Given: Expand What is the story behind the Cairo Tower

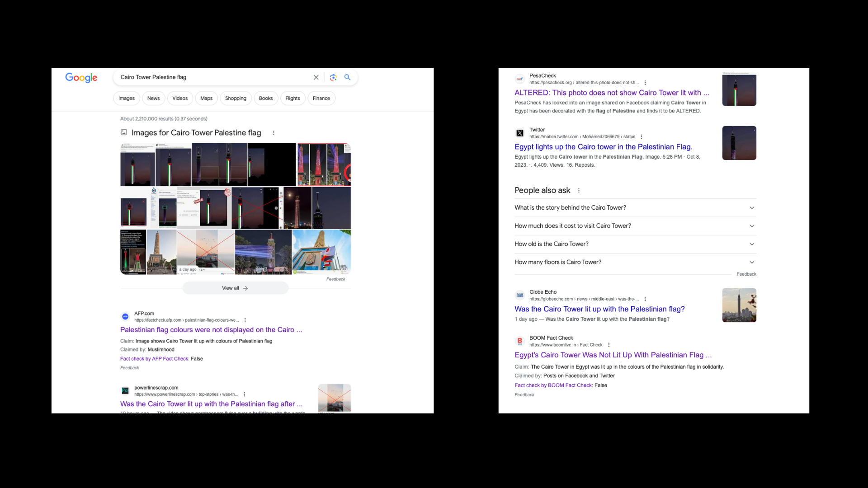Looking at the screenshot, I should pyautogui.click(x=635, y=208).
